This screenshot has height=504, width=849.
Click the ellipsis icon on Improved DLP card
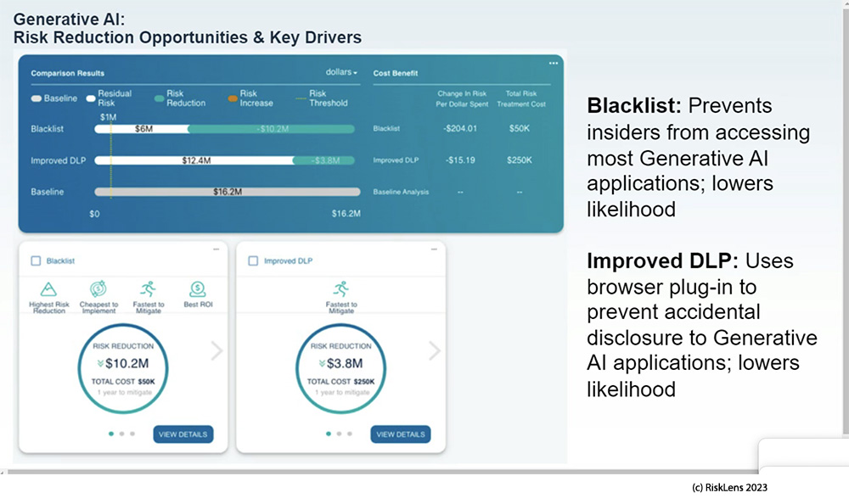(x=433, y=249)
